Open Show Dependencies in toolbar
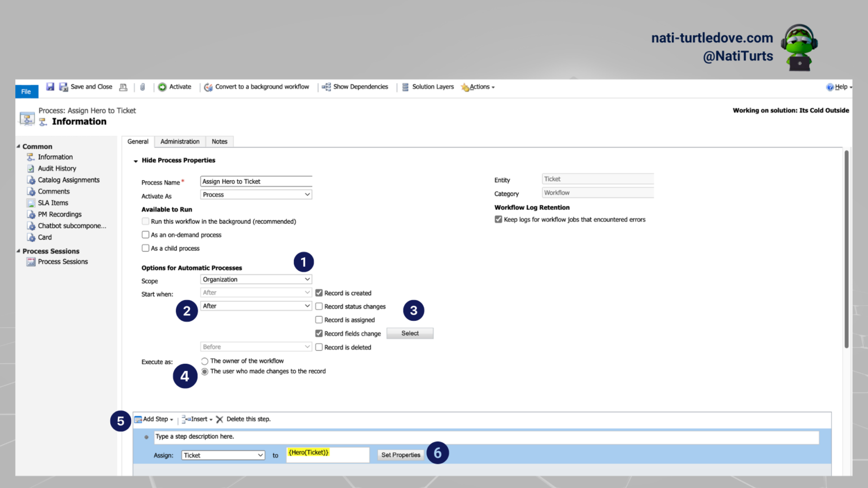 tap(355, 87)
